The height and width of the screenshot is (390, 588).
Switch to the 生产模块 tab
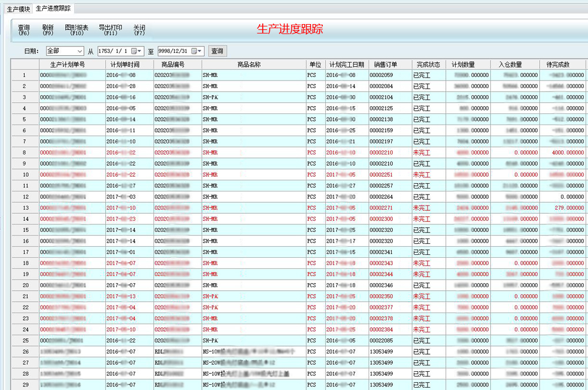pyautogui.click(x=18, y=9)
